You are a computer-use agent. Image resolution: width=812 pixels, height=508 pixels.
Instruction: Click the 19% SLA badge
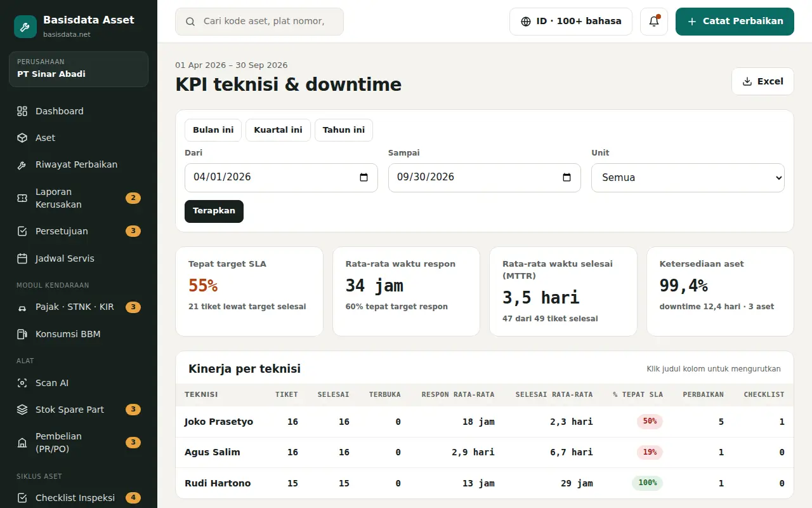click(x=650, y=453)
